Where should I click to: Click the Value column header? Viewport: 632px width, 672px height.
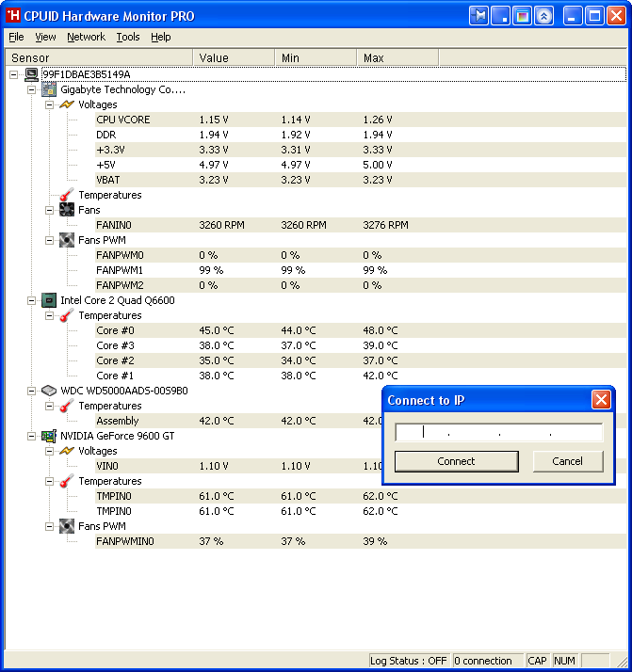tap(234, 57)
